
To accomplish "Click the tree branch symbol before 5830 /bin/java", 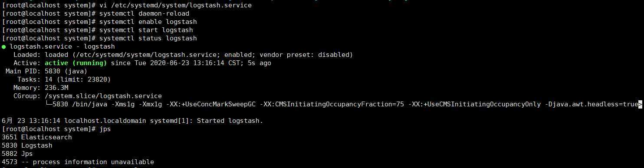I will (49, 104).
